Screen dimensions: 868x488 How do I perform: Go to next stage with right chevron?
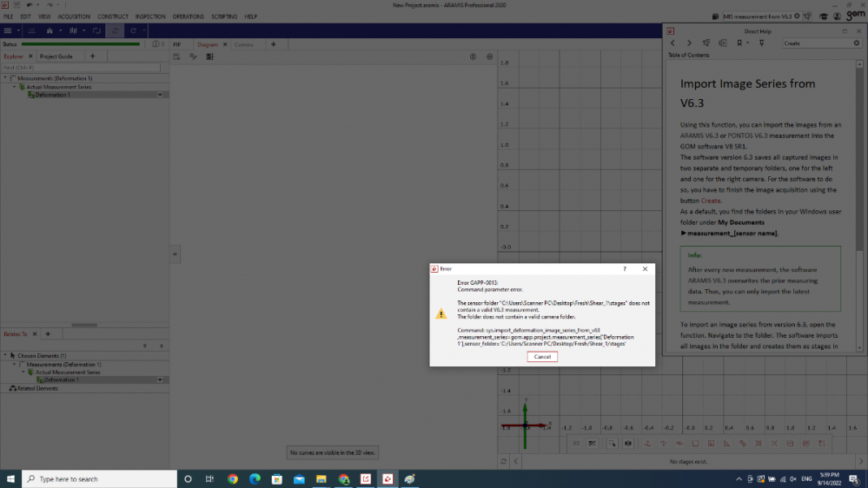860,461
